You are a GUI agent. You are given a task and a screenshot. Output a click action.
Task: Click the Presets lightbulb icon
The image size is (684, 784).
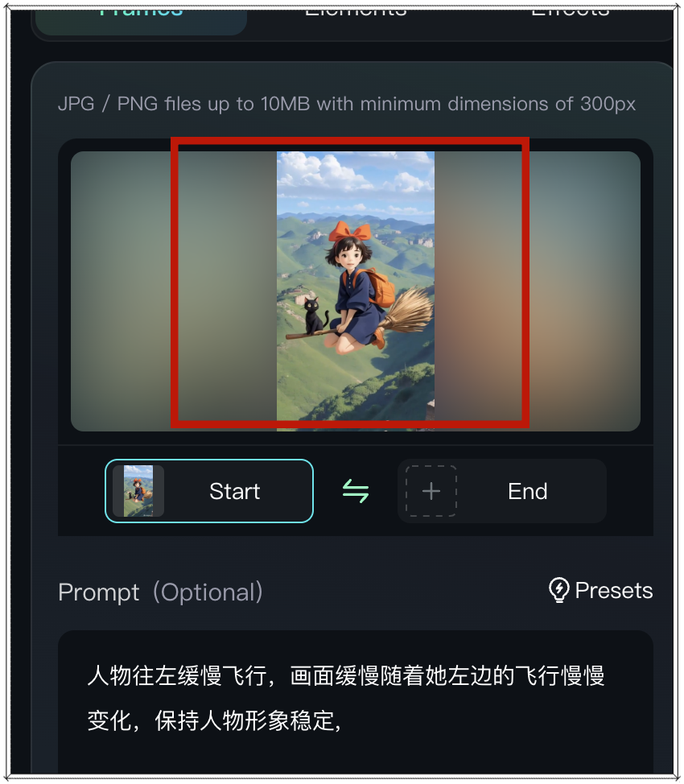pos(559,590)
